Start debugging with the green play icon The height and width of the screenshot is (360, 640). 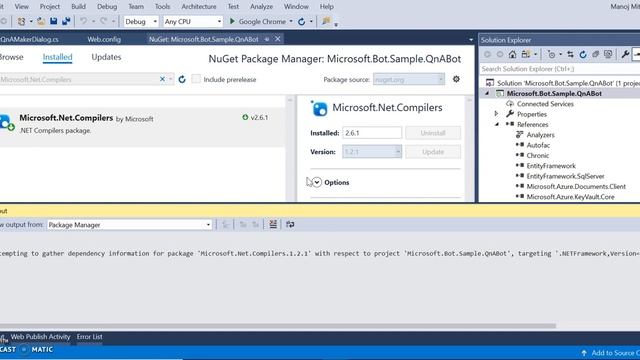[x=232, y=21]
